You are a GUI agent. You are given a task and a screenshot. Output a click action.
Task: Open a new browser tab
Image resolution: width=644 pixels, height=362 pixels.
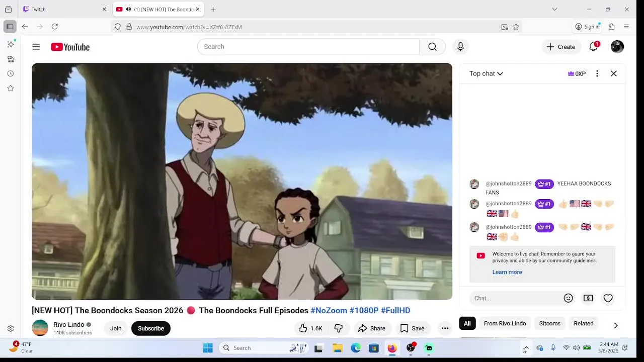[213, 9]
